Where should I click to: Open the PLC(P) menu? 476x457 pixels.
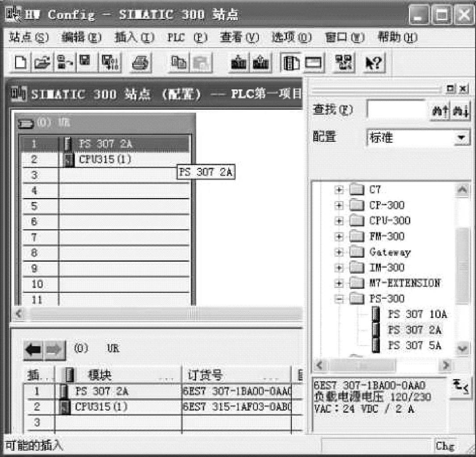187,38
